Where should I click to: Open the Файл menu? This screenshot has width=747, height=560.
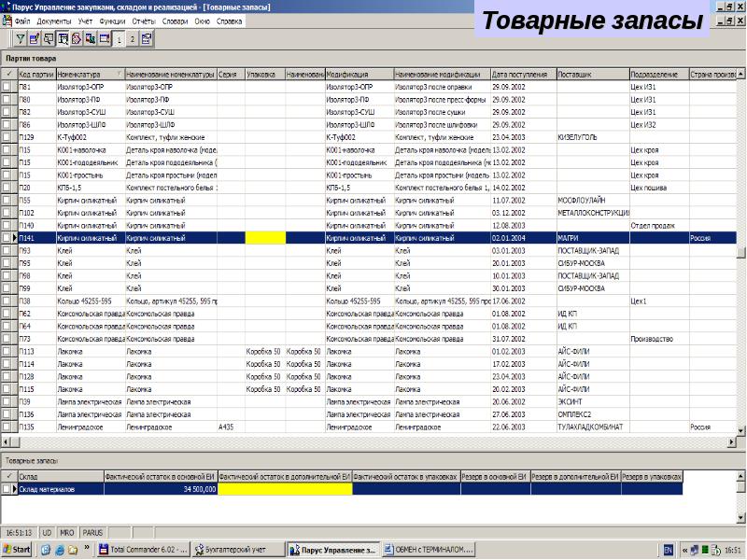click(22, 20)
